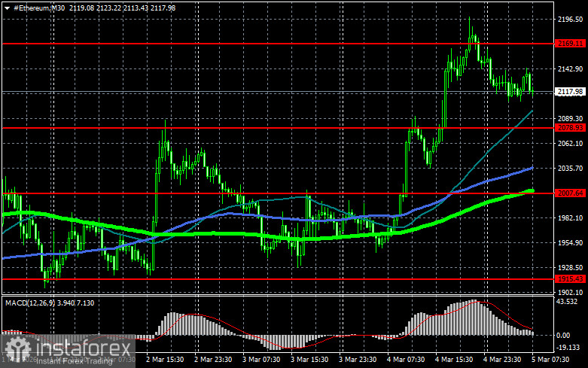Screen dimensions: 588x368
Task: Click the 4 Mar 15:30 time label
Action: [x=454, y=360]
